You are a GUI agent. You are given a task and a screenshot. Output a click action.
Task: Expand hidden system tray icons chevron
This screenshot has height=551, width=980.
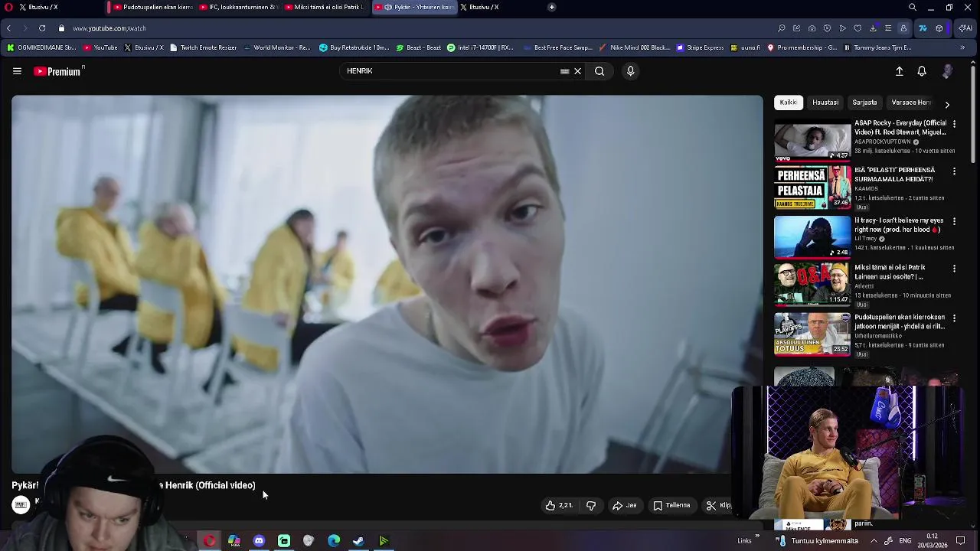(x=874, y=541)
